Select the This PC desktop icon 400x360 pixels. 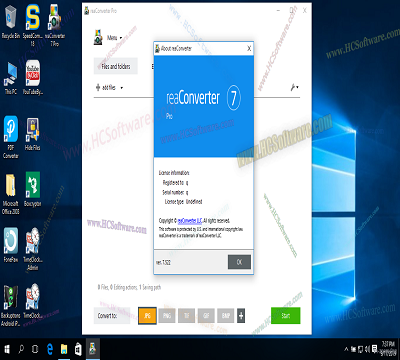click(11, 78)
